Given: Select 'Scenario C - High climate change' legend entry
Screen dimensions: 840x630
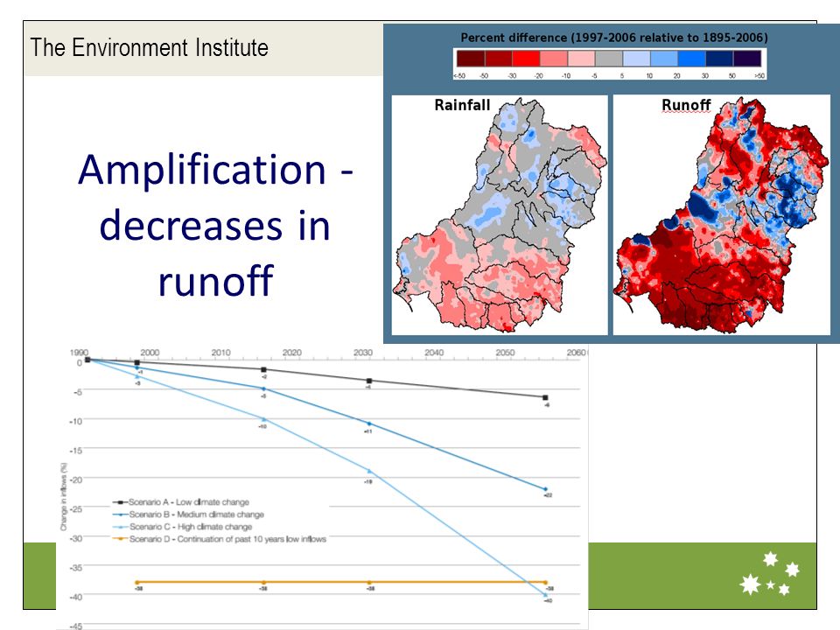Looking at the screenshot, I should coord(183,527).
